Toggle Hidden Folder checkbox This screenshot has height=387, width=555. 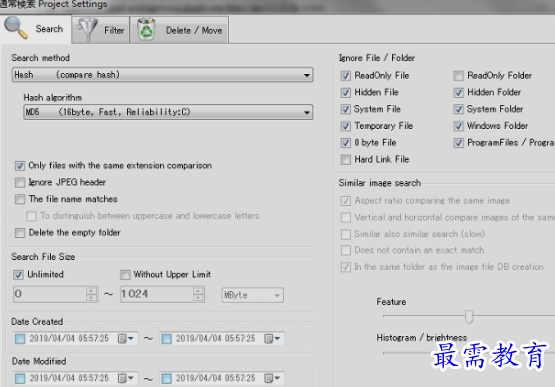pos(458,92)
